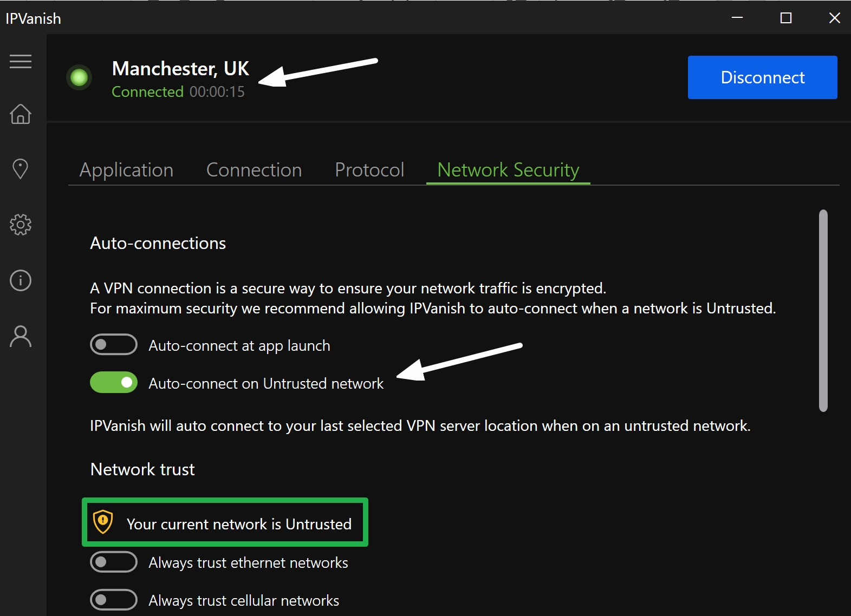This screenshot has width=851, height=616.
Task: Maximize the IPVanish window
Action: click(x=786, y=18)
